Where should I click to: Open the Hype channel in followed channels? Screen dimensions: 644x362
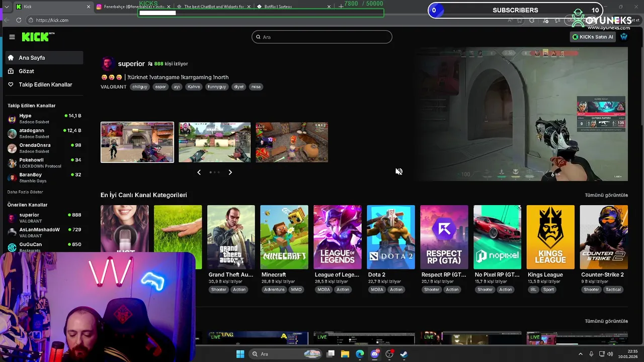(x=44, y=119)
